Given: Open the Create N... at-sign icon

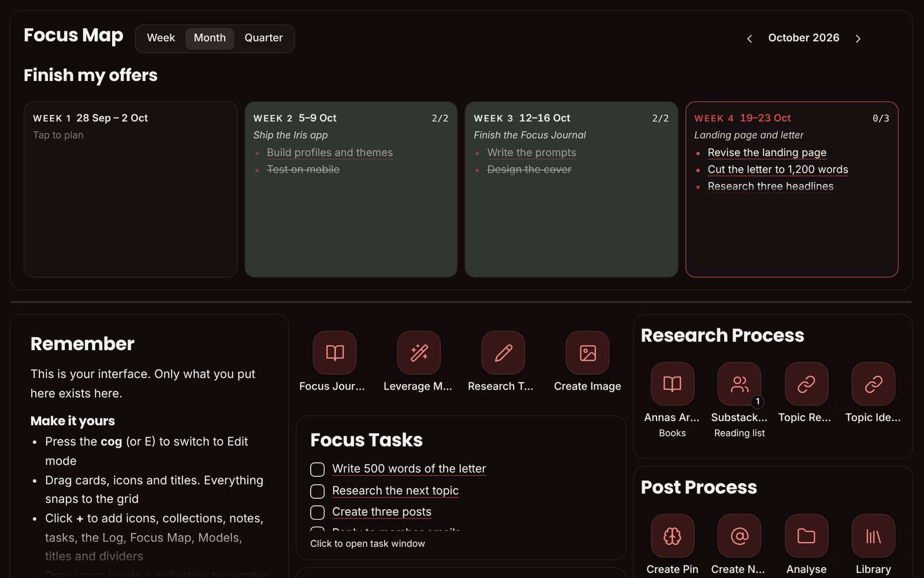Looking at the screenshot, I should coord(739,536).
